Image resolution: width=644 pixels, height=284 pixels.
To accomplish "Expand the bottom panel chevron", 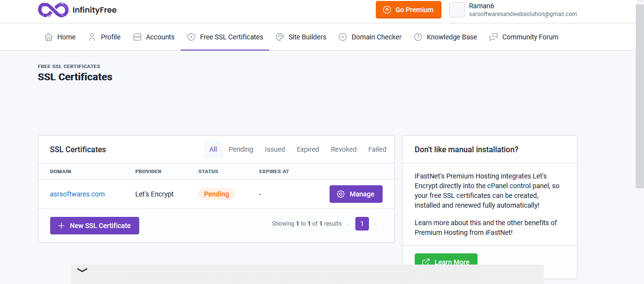I will click(x=82, y=270).
